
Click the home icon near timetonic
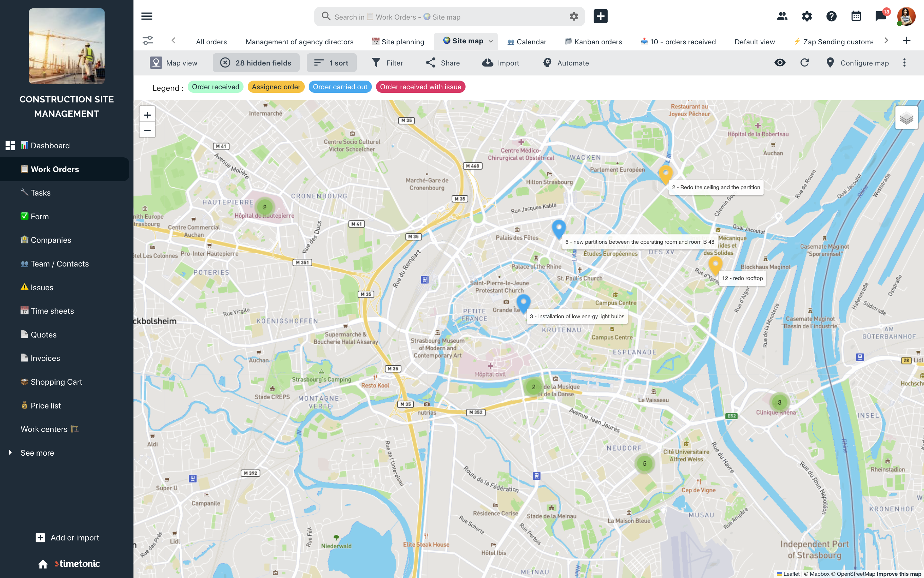pyautogui.click(x=43, y=564)
